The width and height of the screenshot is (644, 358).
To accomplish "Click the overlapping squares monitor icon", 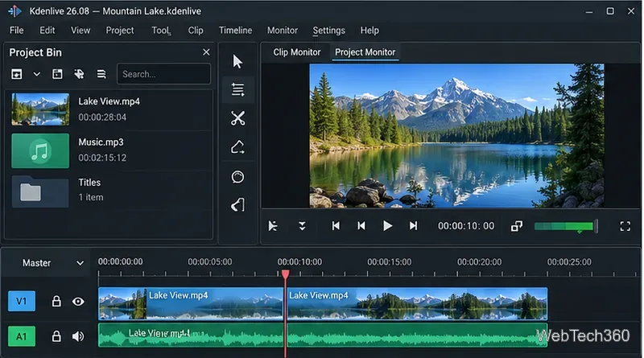I will point(517,226).
